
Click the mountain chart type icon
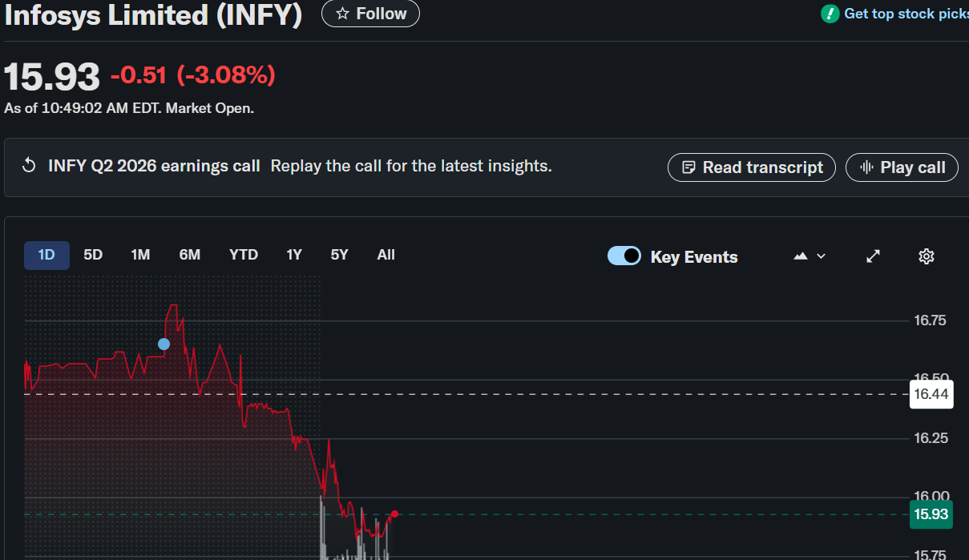(x=801, y=256)
